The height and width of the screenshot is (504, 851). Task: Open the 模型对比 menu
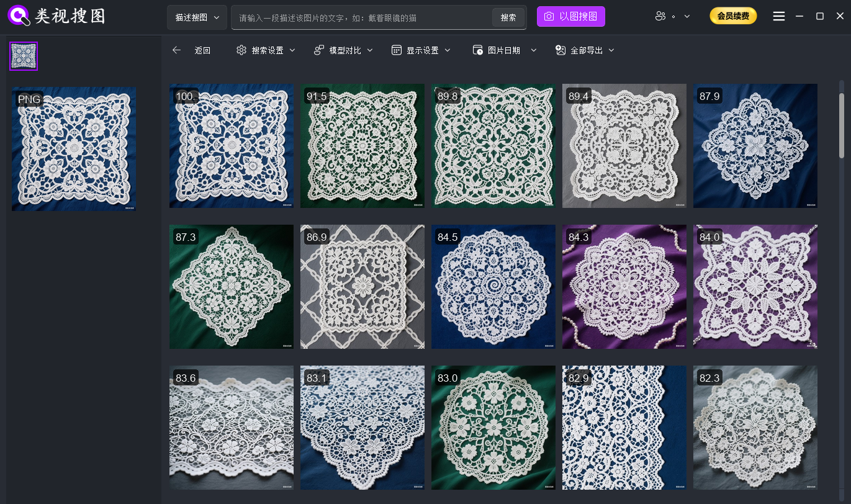(345, 50)
